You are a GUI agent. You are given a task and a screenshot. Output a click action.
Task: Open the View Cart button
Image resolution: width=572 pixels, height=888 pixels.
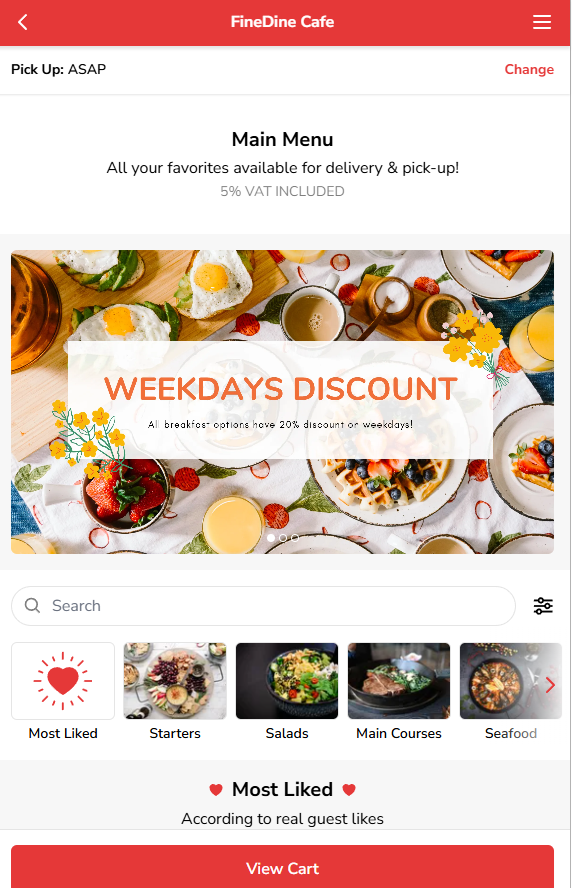283,868
